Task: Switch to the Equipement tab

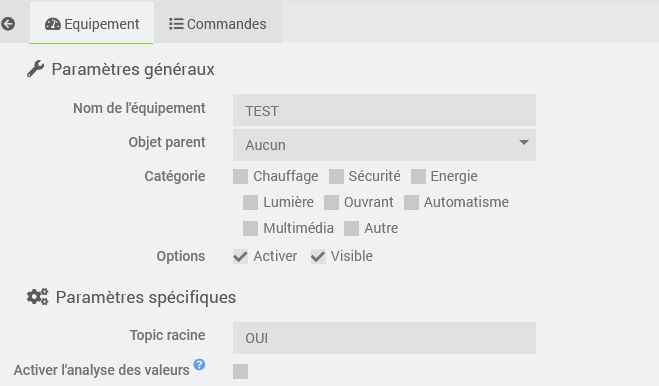Action: [x=92, y=24]
